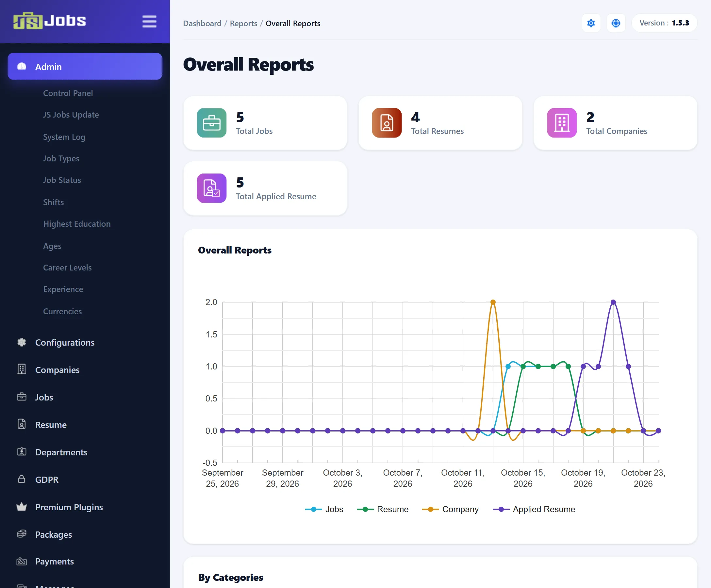Expand the Premium Plugins sidebar menu
This screenshot has height=588, width=711.
pyautogui.click(x=85, y=507)
